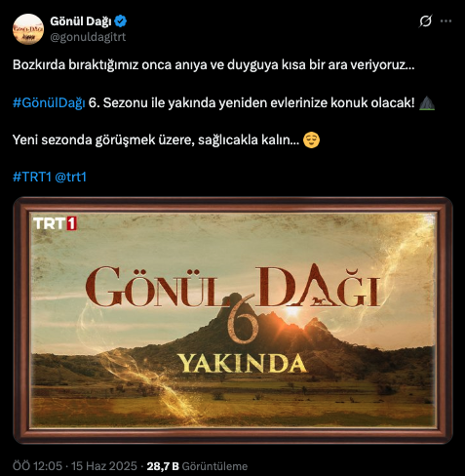Viewport: 465px width, 476px height.
Task: Click the relieved face emoji after 'kalın...'
Action: [311, 140]
